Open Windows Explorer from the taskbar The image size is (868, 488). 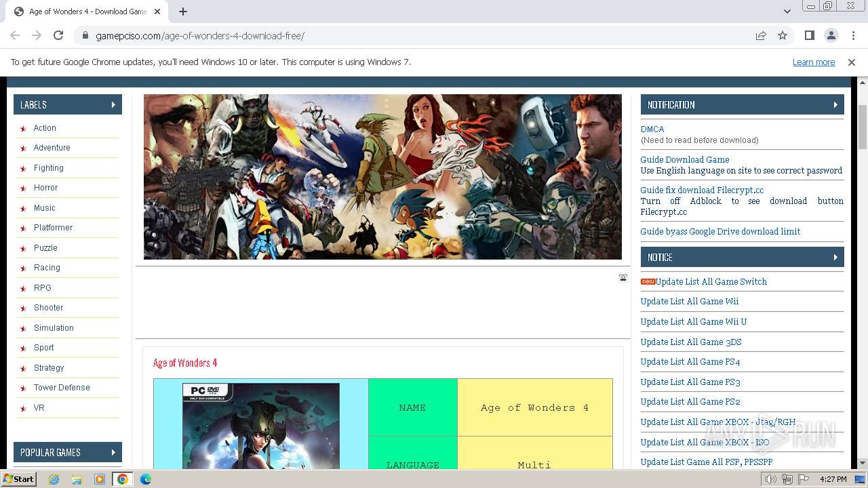click(x=77, y=479)
